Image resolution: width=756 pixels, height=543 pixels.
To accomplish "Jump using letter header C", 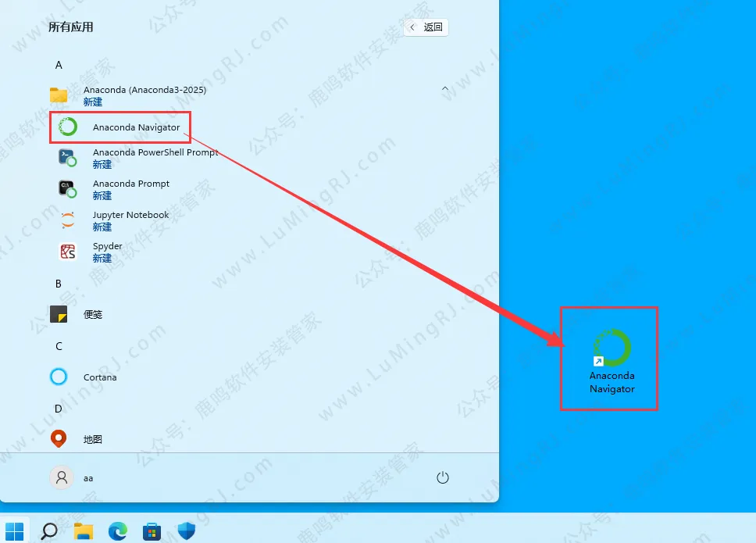I will (59, 346).
